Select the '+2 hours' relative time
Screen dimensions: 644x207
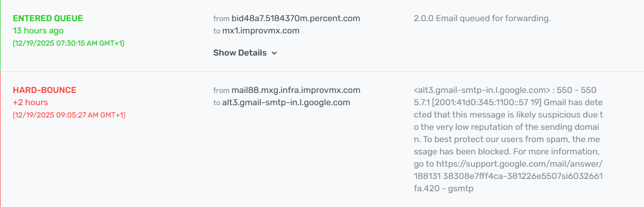click(x=30, y=102)
